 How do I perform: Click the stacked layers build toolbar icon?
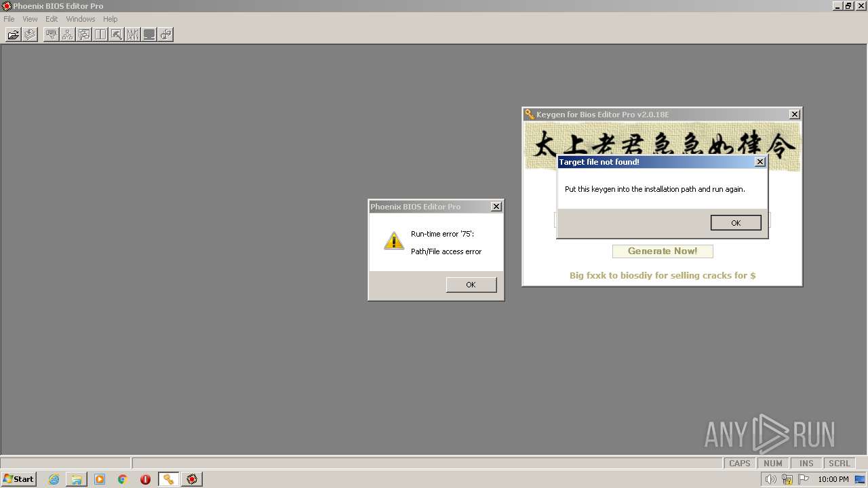click(x=30, y=35)
